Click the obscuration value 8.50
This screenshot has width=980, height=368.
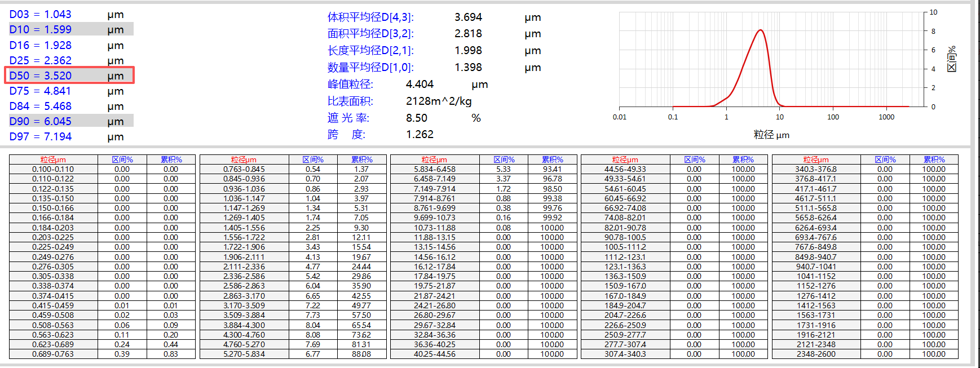(417, 118)
